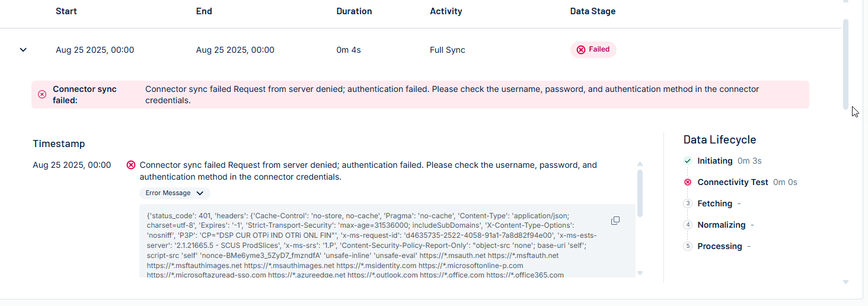Click the Duration column header

coord(354,11)
